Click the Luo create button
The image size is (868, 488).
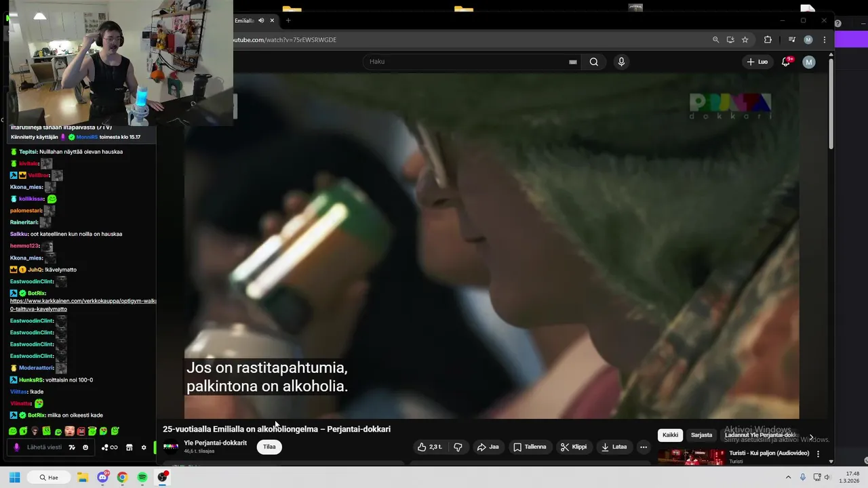757,62
